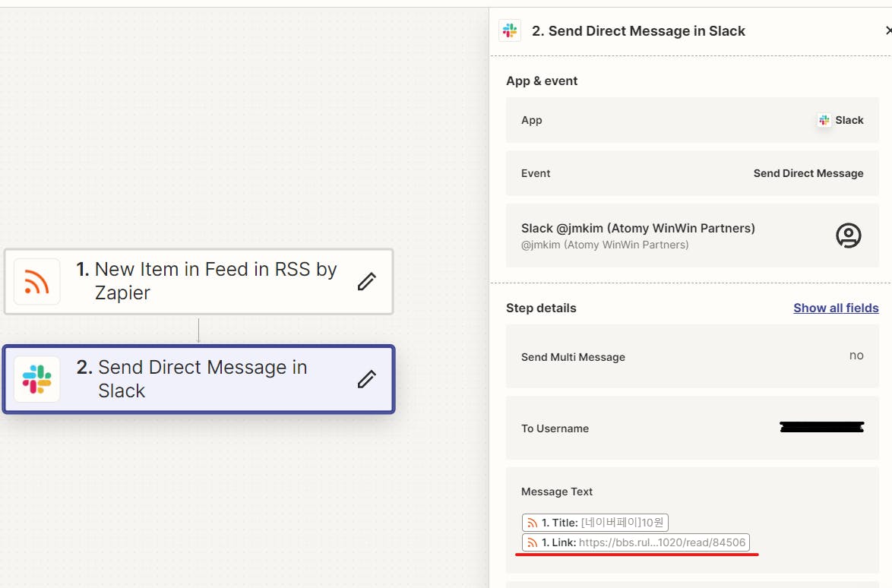The height and width of the screenshot is (588, 892).
Task: Click the 'no' value for Send Multi Message
Action: coord(856,356)
